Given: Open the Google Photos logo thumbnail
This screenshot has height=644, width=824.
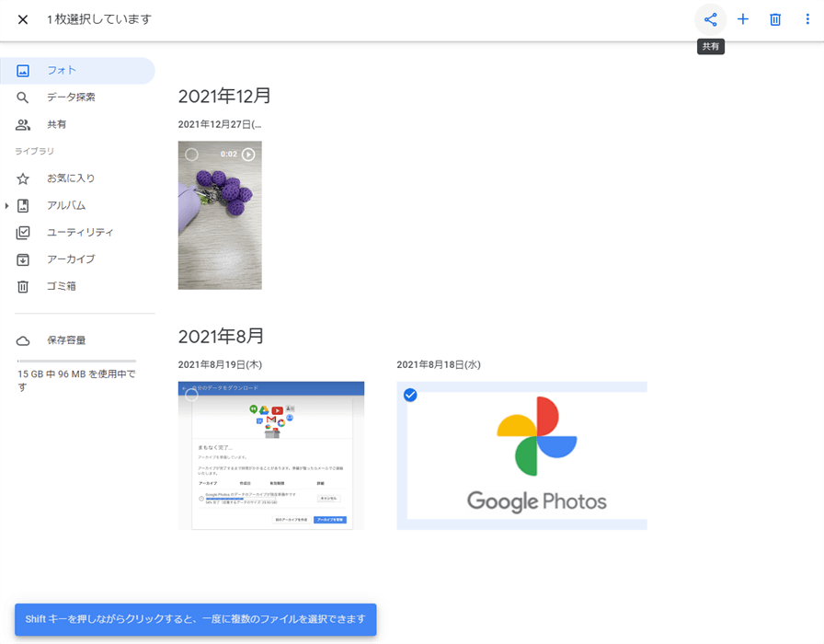Looking at the screenshot, I should tap(521, 455).
